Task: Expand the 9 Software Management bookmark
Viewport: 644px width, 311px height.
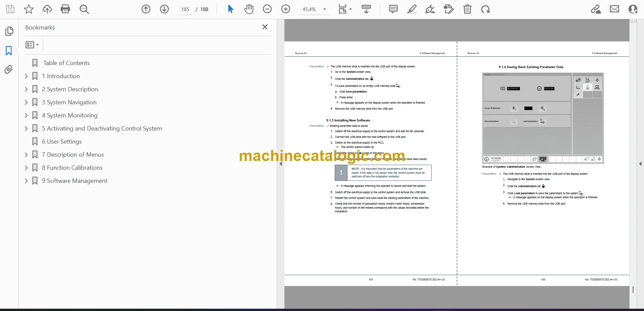Action: click(26, 181)
